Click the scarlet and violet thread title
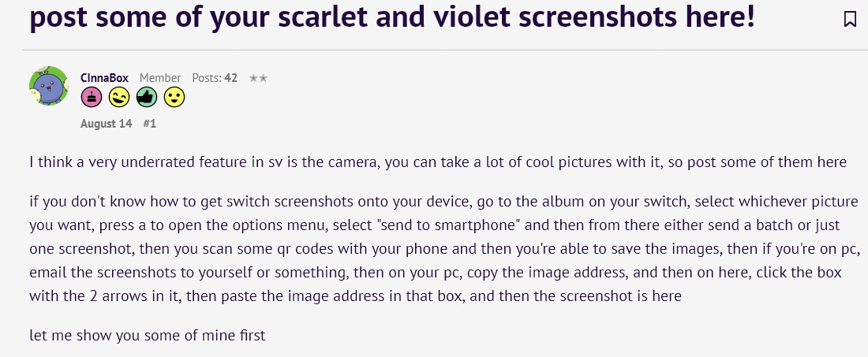 (392, 18)
